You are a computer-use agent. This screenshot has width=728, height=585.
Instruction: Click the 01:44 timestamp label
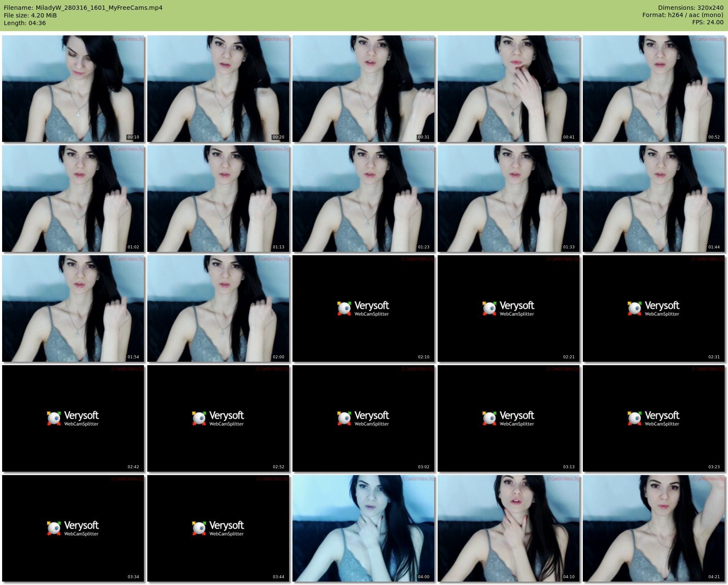coord(714,247)
